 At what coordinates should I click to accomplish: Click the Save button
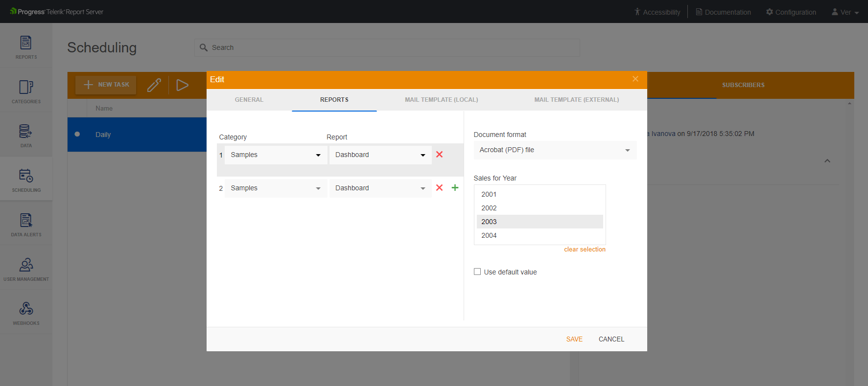click(x=574, y=339)
